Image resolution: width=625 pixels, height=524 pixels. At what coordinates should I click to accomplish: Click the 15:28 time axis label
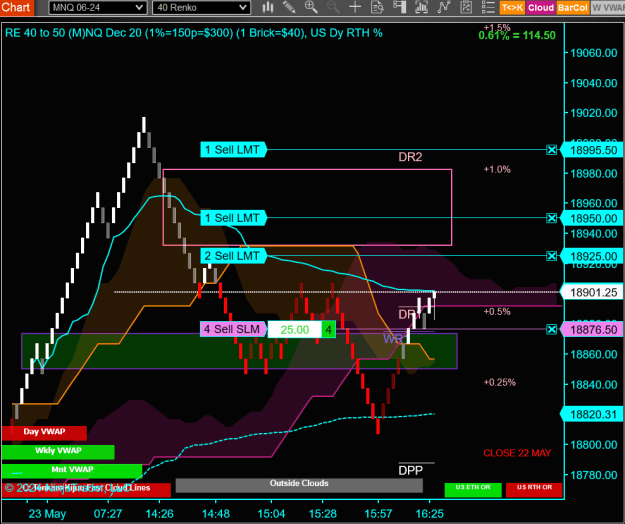[x=322, y=514]
